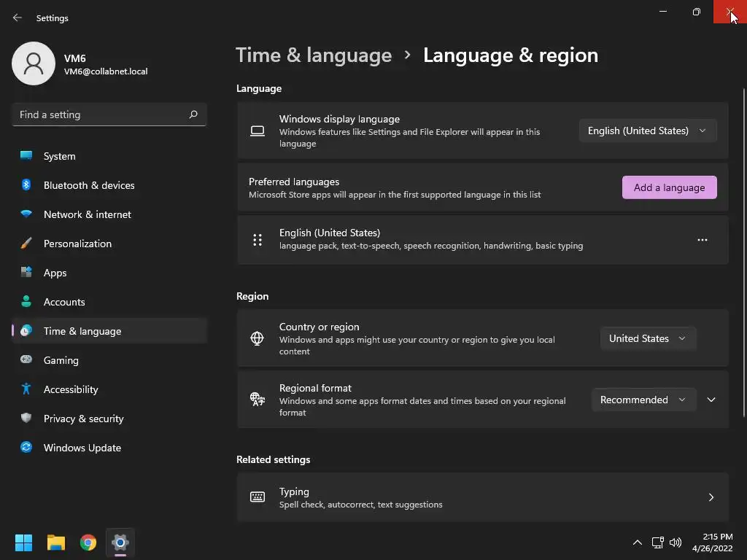Viewport: 747px width, 560px height.
Task: Click the drag handle beside English (United States)
Action: coord(258,239)
